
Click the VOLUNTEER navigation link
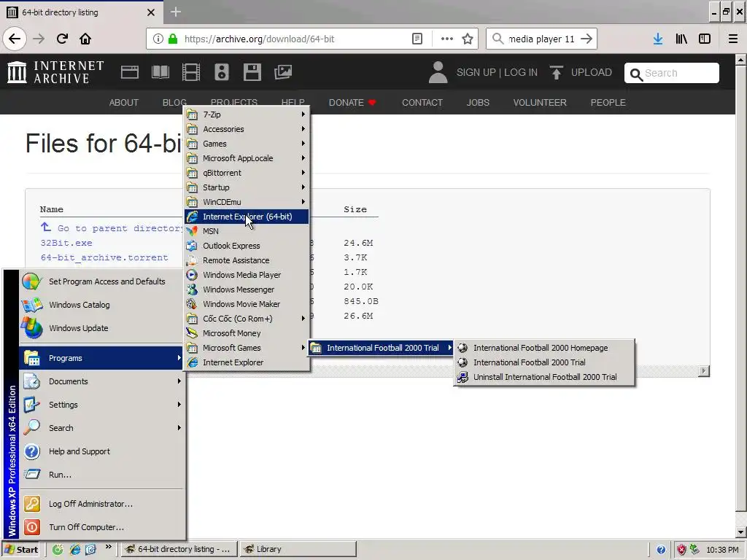point(540,102)
